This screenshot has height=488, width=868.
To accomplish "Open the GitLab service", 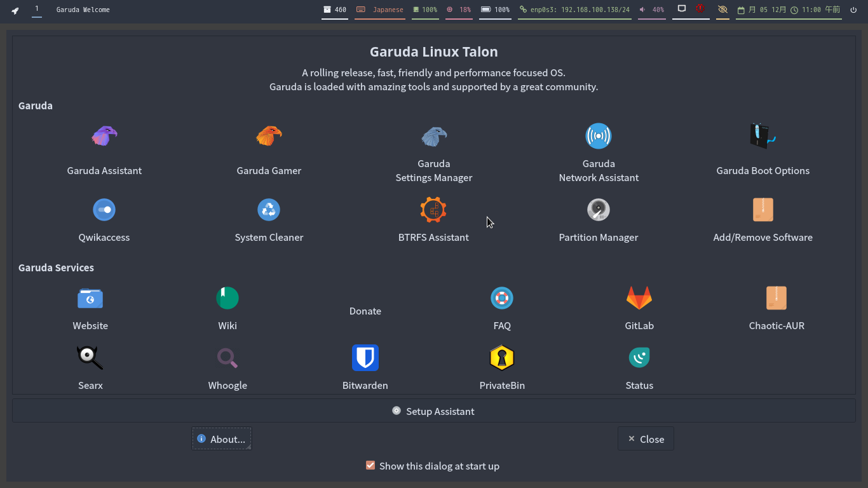I will [x=639, y=309].
